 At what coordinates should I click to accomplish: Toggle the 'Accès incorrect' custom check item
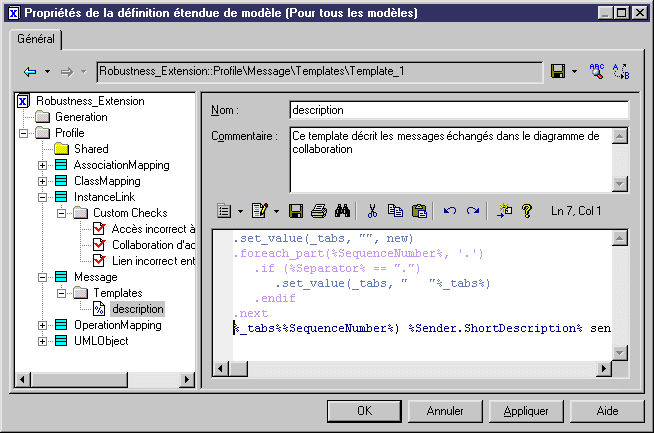[98, 229]
